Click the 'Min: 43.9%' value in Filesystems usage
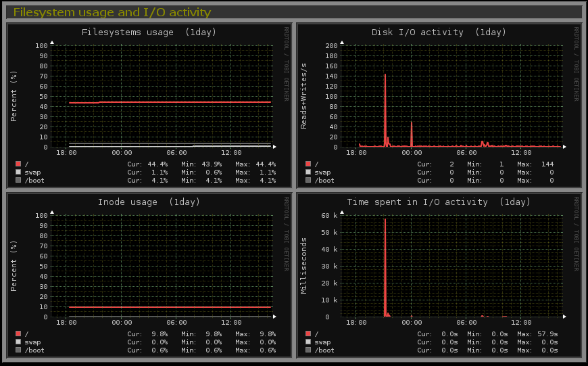 (201, 164)
